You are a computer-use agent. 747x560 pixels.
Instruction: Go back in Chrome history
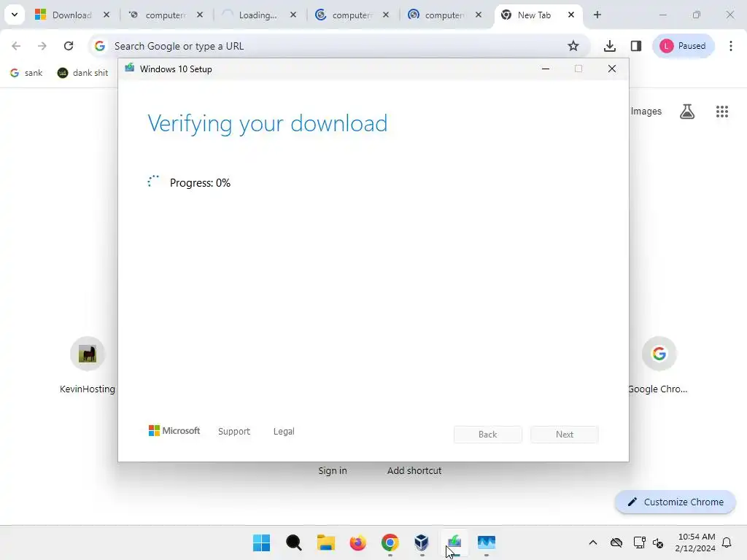pos(16,46)
